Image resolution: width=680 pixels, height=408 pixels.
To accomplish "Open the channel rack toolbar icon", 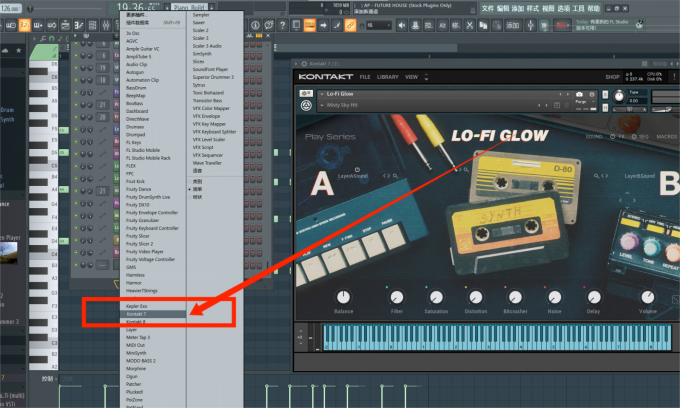I will [x=92, y=26].
